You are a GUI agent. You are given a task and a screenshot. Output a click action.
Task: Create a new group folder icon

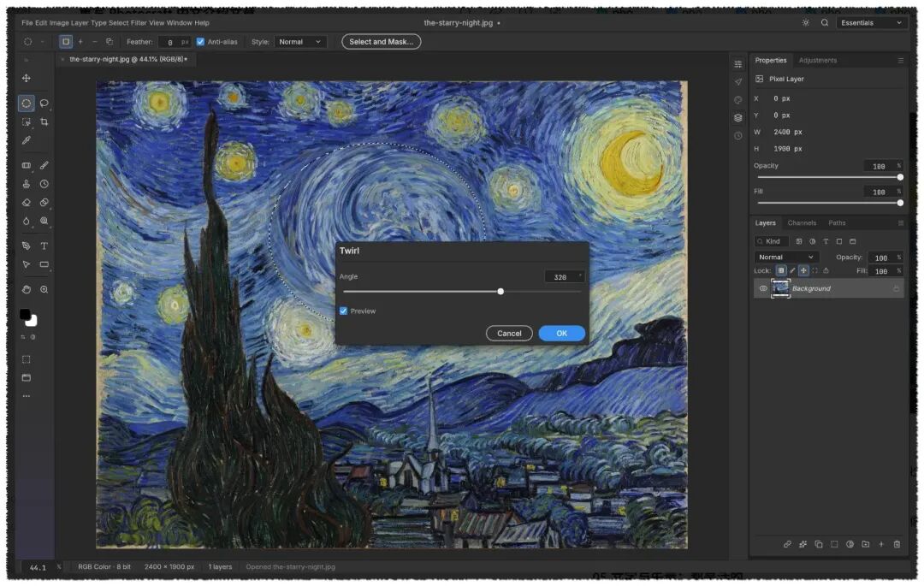pos(865,544)
